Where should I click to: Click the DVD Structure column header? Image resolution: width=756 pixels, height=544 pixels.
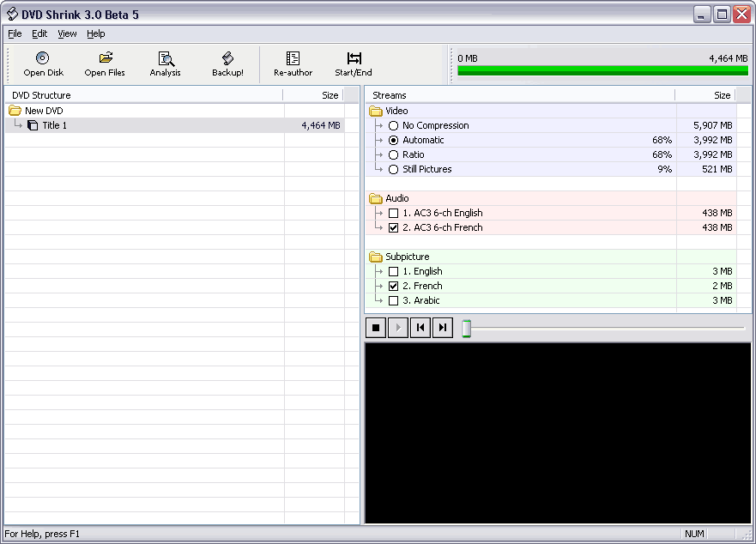pos(143,95)
